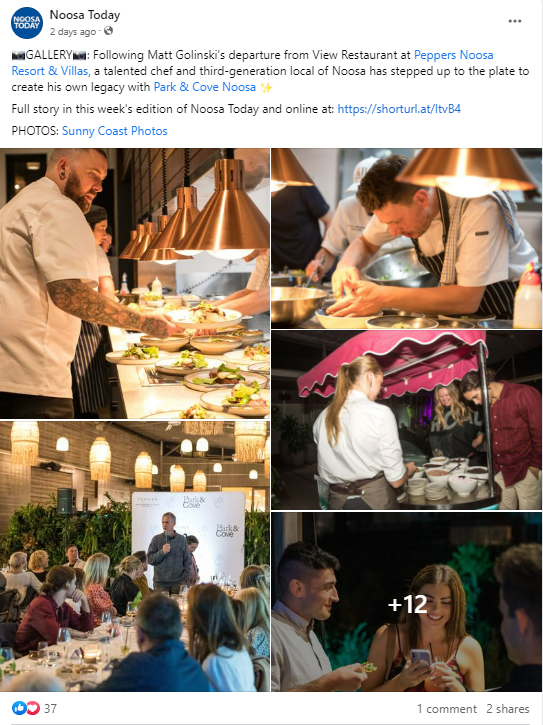This screenshot has height=725, width=543.
Task: Click the '2 days ago' timestamp
Action: click(x=73, y=31)
